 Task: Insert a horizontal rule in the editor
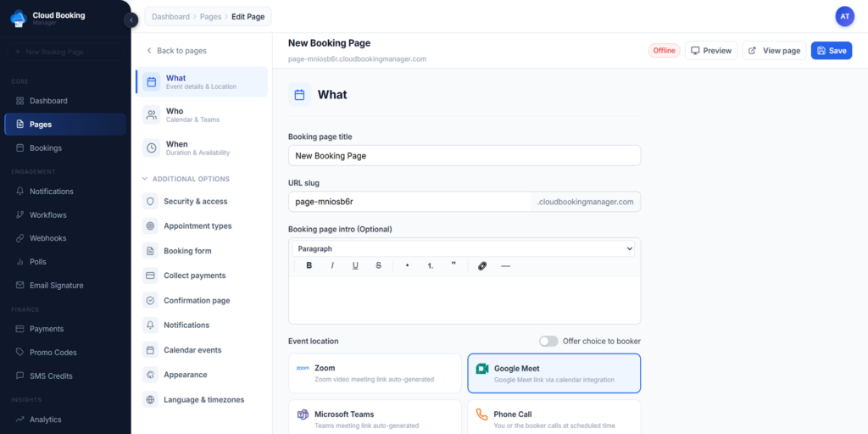pyautogui.click(x=506, y=265)
